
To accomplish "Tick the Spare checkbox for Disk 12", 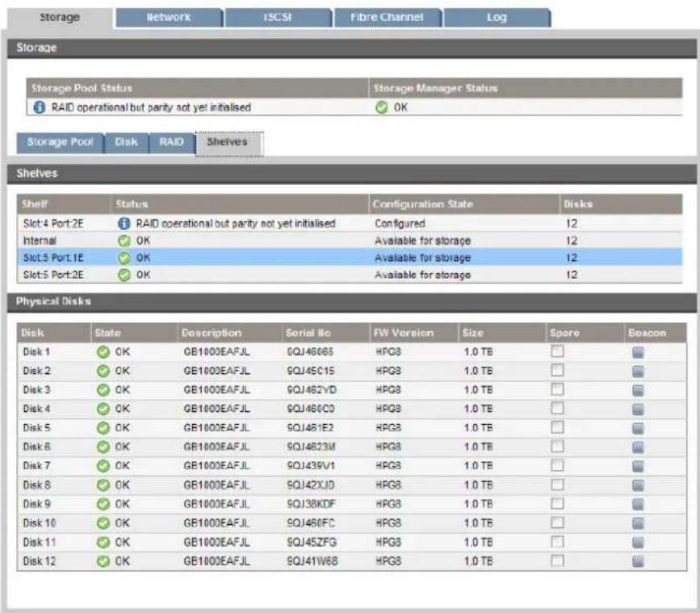I will 557,561.
